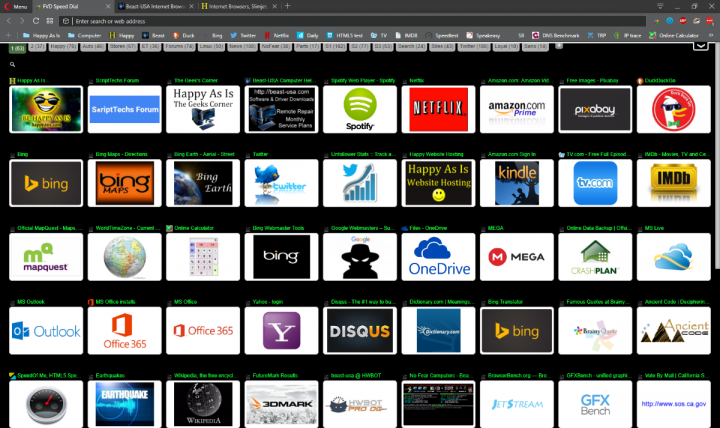Screen dimensions: 720x428
Task: Open the tv.com thumbnail
Action: 595,183
